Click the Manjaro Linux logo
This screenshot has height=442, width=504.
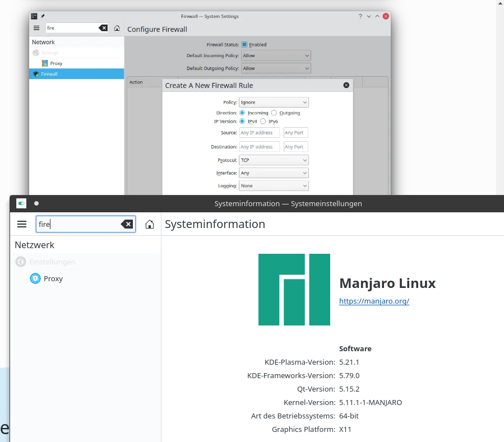pos(294,290)
